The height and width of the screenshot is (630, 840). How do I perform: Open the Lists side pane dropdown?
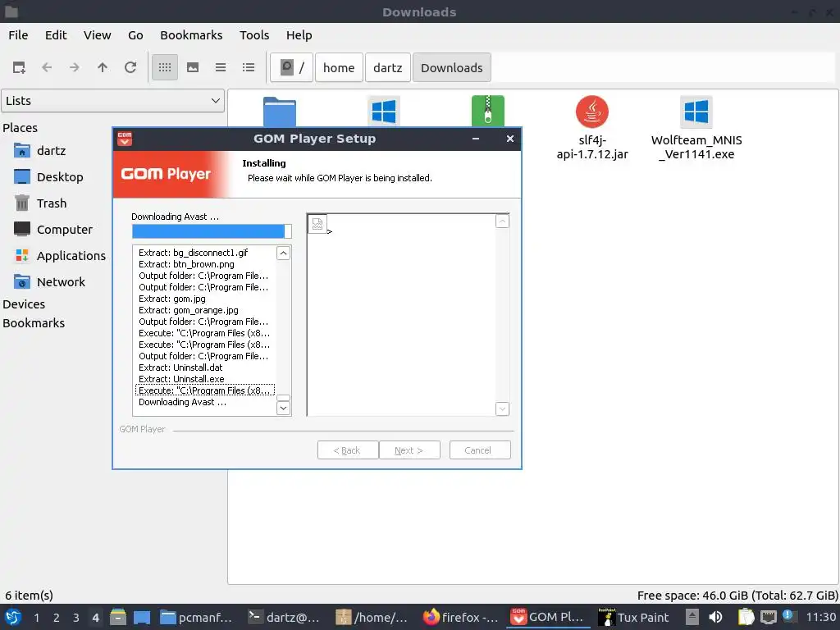[112, 101]
